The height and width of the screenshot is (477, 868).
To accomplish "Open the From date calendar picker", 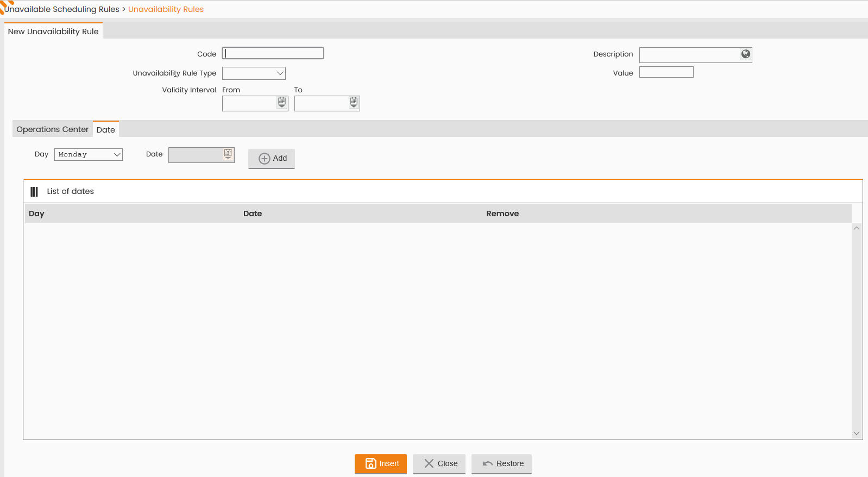I will point(282,102).
